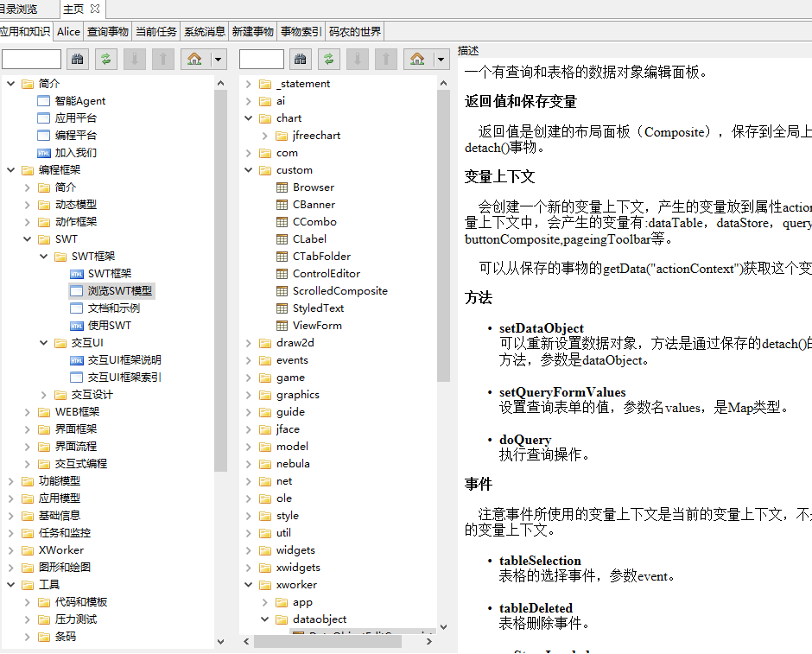Select the CBanner table item
This screenshot has width=812, height=654.
pyautogui.click(x=314, y=205)
